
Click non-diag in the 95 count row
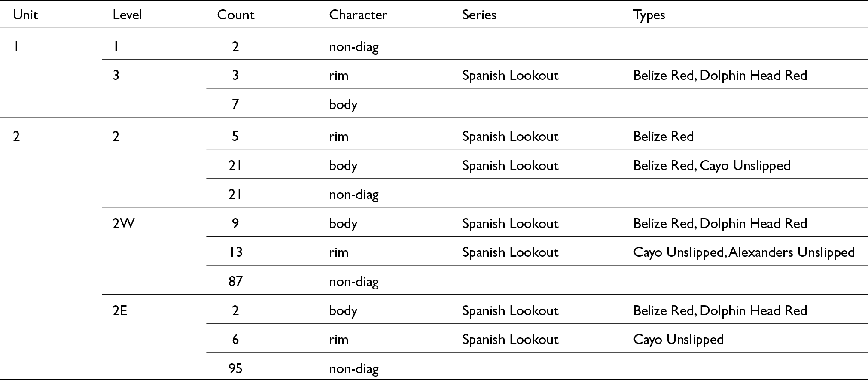[353, 368]
